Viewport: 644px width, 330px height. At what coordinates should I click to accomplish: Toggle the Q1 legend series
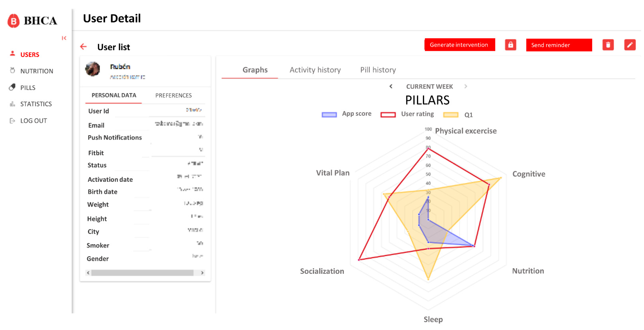point(451,115)
